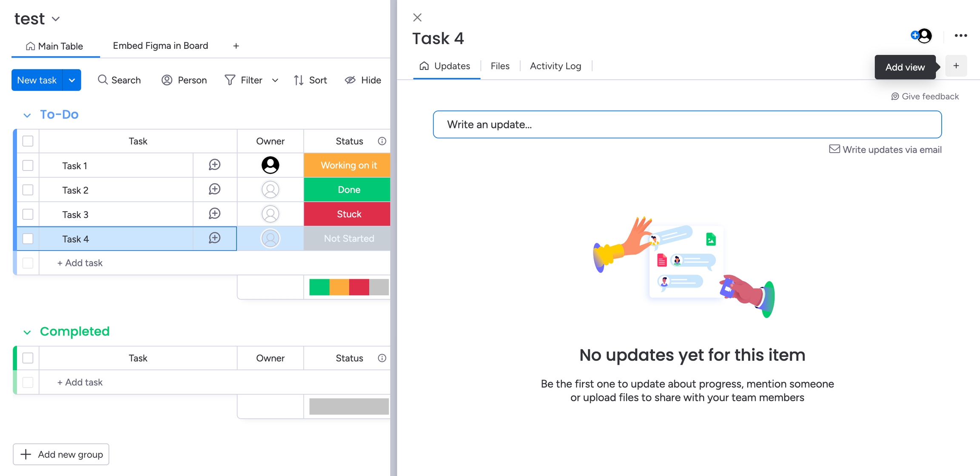
Task: Click the invite person icon in Task 4 panel
Action: point(921,36)
